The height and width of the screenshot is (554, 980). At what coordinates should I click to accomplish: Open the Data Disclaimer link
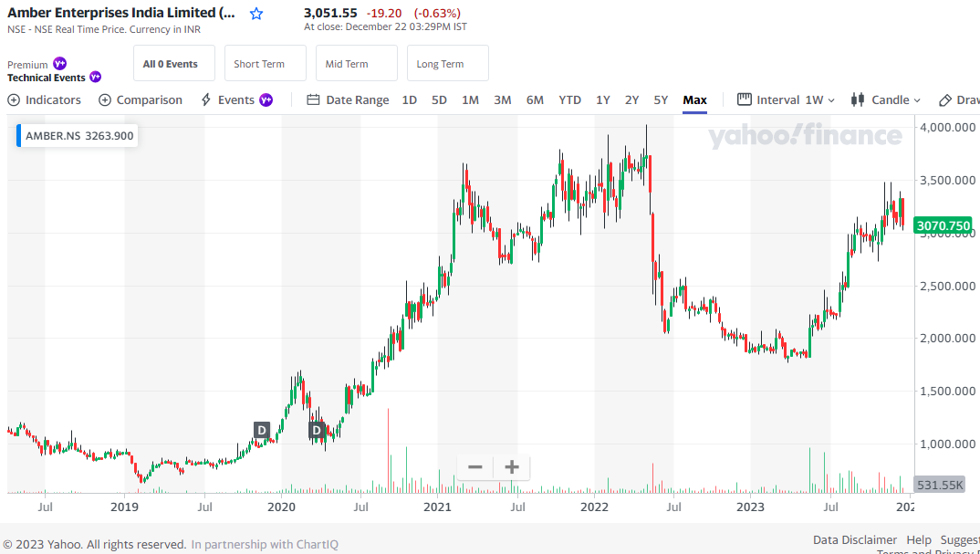[x=854, y=539]
